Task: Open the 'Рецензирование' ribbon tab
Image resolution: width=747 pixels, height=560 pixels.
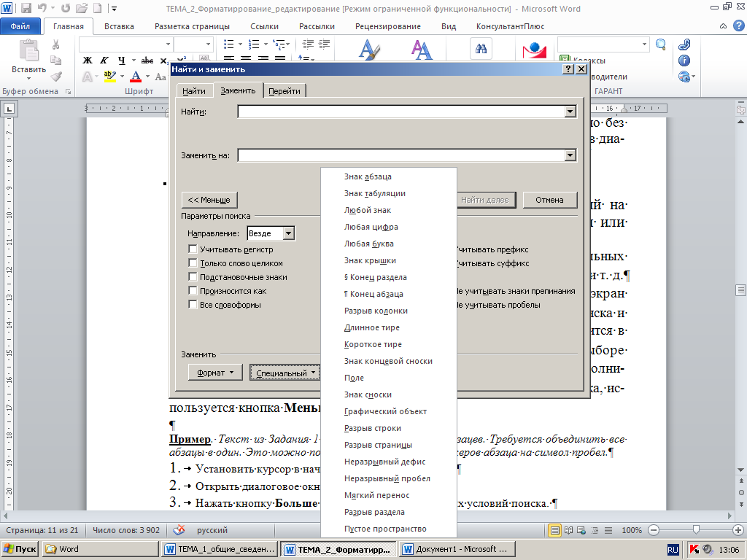Action: [388, 26]
